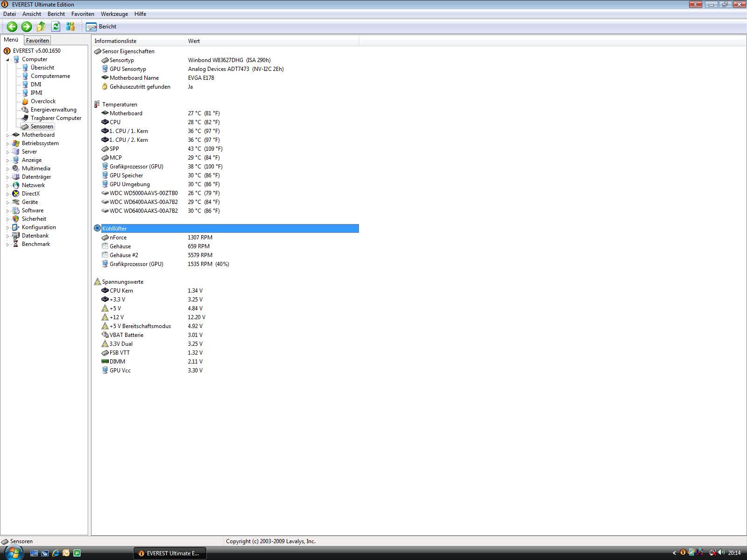
Task: Select the Sensor Eigenschaften group row
Action: pos(226,51)
